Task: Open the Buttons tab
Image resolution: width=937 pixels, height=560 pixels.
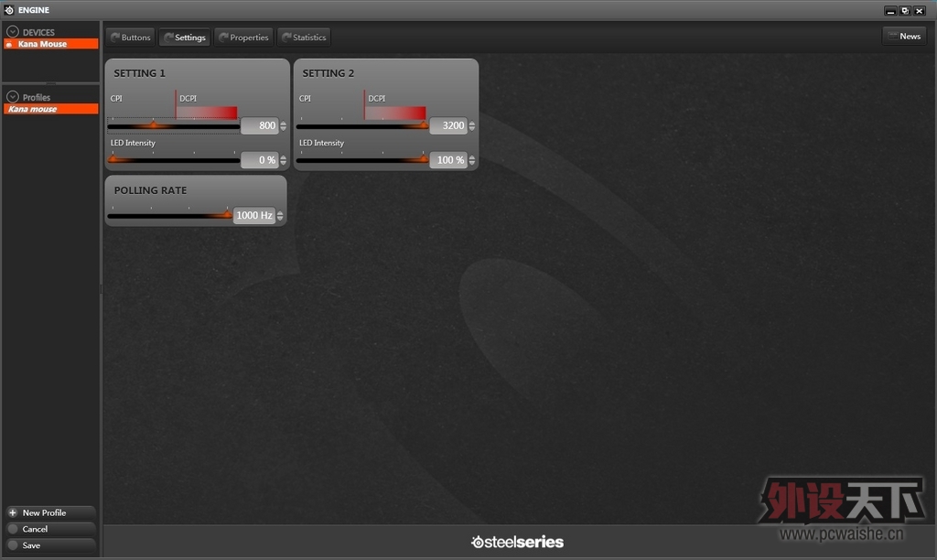Action: pyautogui.click(x=131, y=37)
